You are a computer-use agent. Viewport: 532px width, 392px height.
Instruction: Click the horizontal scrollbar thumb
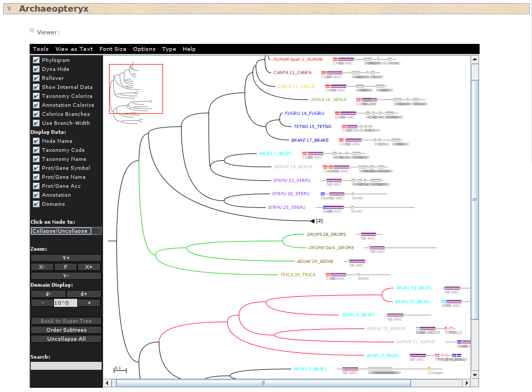(x=263, y=383)
